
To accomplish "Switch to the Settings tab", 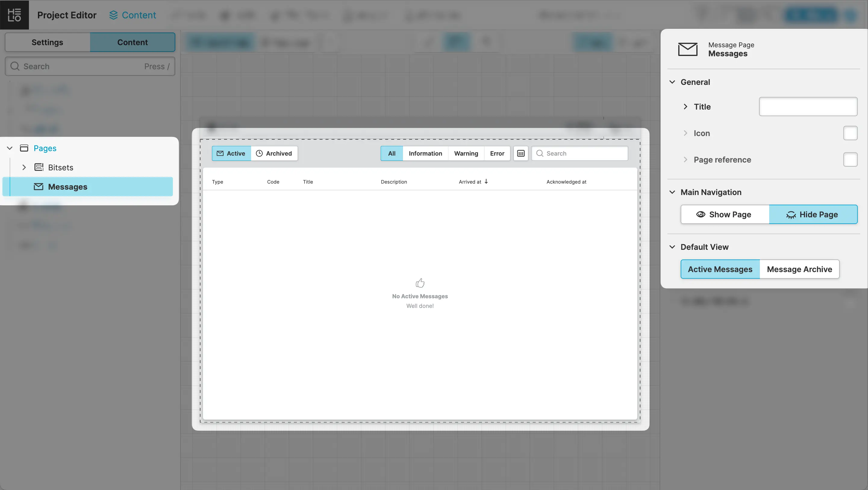I will [48, 42].
